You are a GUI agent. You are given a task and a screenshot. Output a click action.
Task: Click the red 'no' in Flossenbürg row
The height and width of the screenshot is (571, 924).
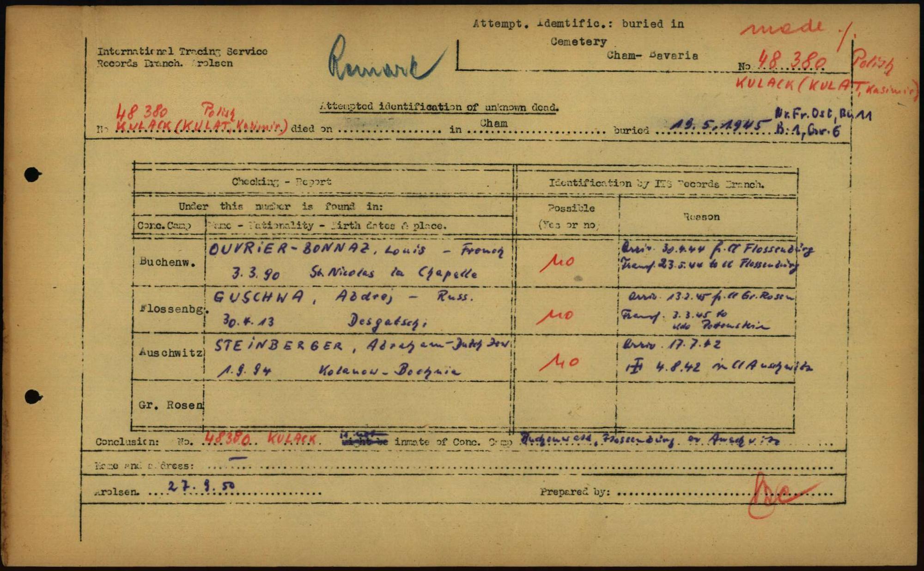point(556,316)
